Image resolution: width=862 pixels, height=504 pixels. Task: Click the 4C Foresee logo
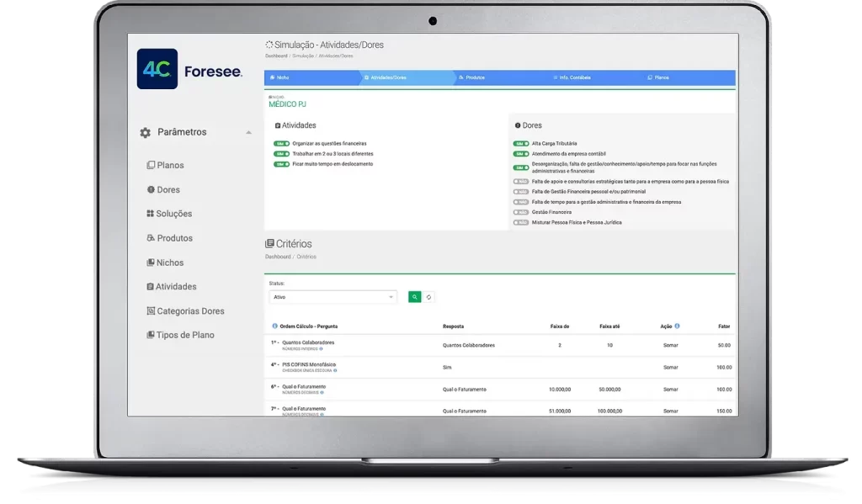click(189, 70)
